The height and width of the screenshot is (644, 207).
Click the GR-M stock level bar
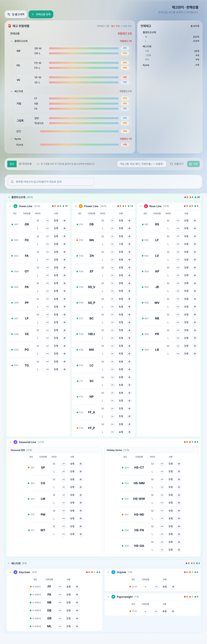(84, 49)
